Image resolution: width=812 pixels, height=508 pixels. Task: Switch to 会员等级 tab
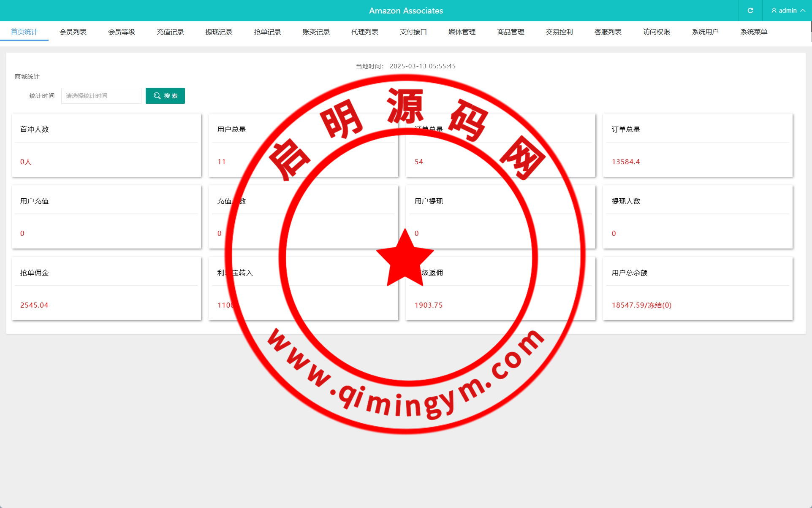tap(121, 32)
